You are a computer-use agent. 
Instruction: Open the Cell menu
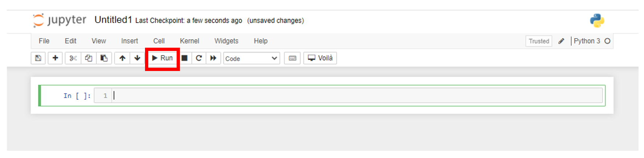(x=159, y=41)
